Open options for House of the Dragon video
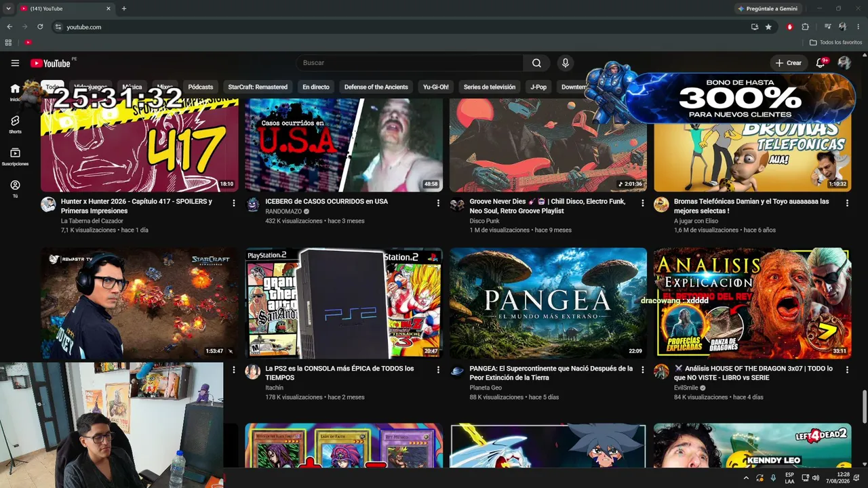Image resolution: width=868 pixels, height=488 pixels. pos(847,370)
